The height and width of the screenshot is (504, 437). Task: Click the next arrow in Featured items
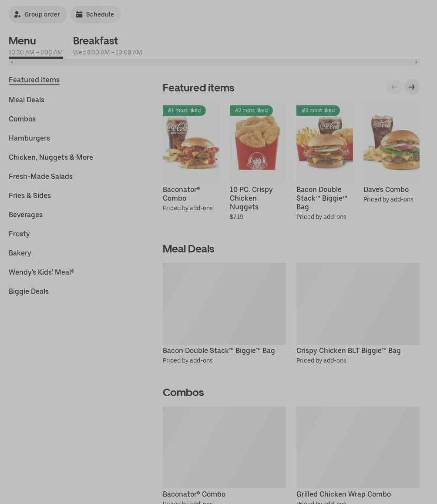(412, 87)
